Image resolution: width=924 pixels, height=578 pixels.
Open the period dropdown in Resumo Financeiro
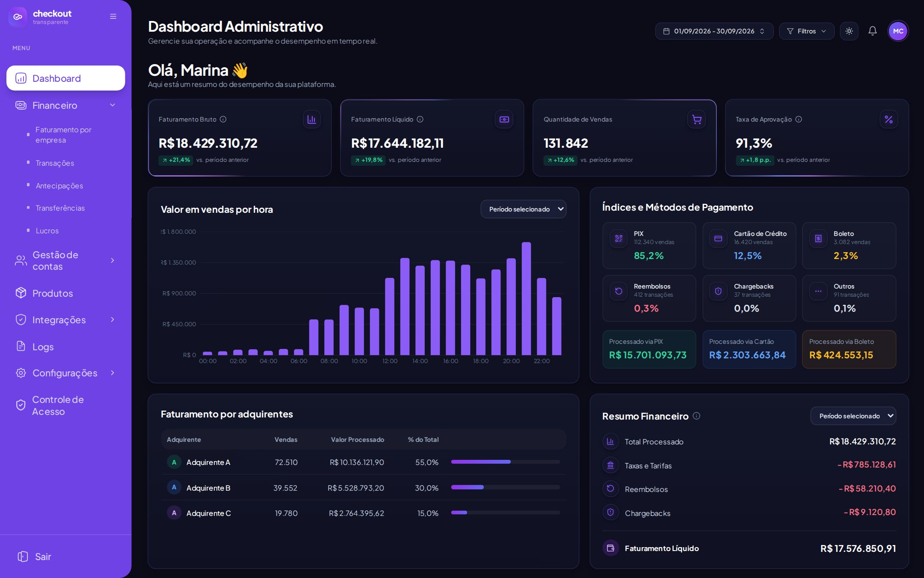(x=853, y=416)
